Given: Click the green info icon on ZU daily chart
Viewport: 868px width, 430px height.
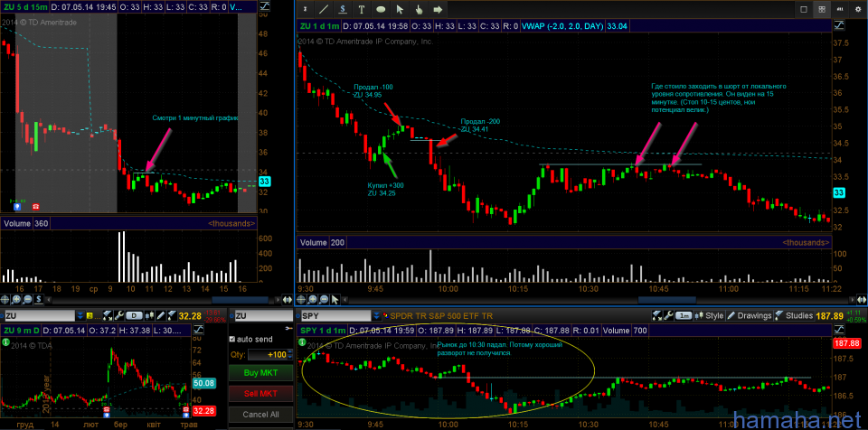Looking at the screenshot, I should click(5, 342).
